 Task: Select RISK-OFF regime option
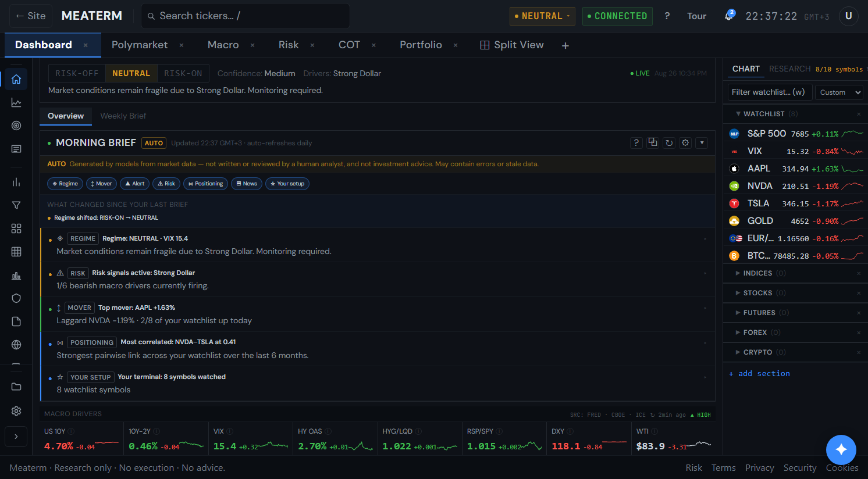(77, 73)
